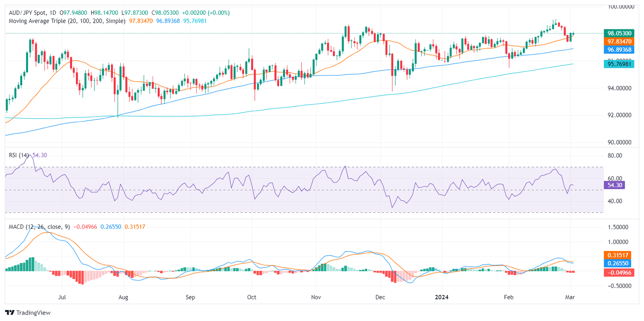Click the green 98.05300 current price tag

tap(619, 33)
